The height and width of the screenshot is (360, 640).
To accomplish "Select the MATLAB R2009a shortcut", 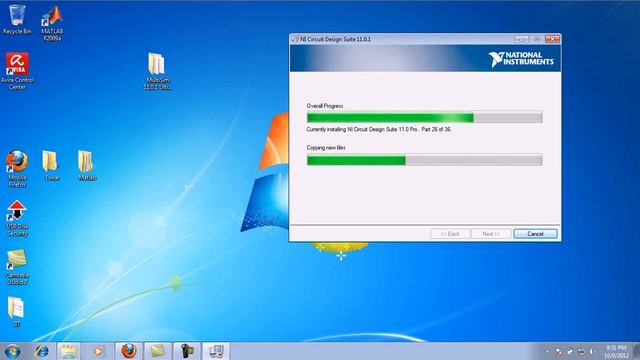I will pyautogui.click(x=52, y=24).
